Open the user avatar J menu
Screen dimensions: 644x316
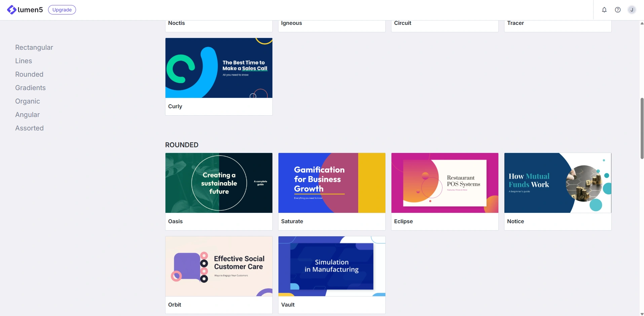point(632,10)
